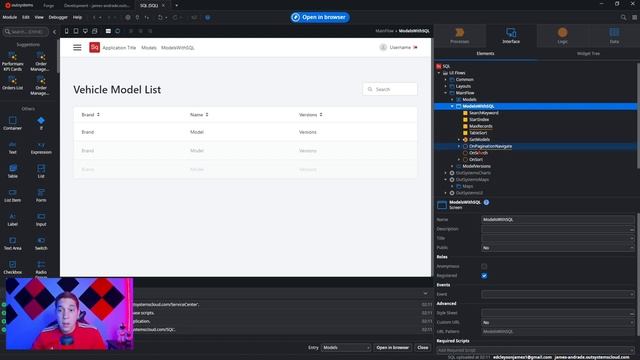Open the Entry Models dropdown

click(346, 348)
